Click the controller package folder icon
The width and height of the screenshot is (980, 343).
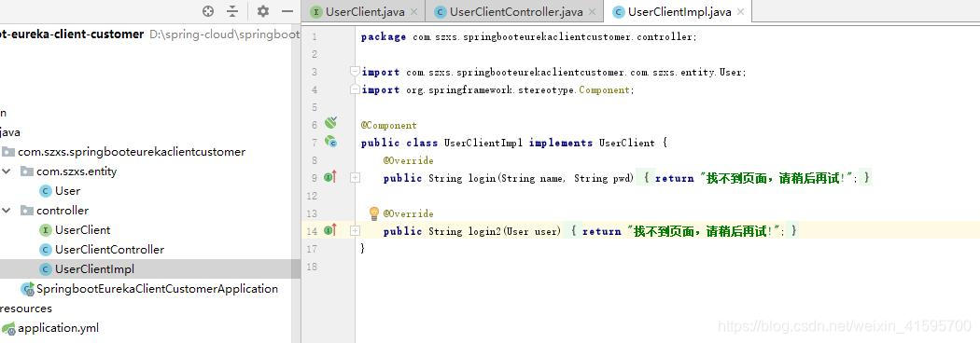coord(26,211)
